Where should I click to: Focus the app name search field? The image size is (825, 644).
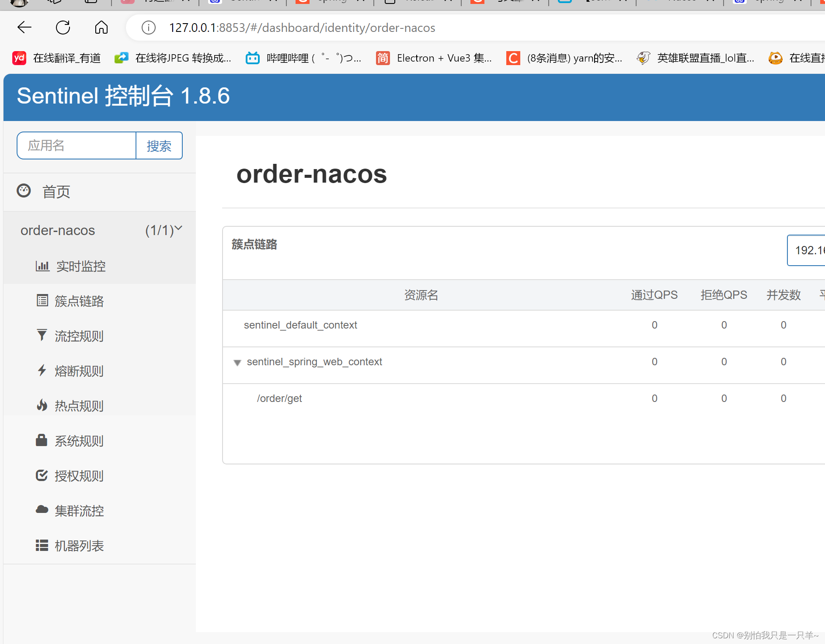[77, 145]
